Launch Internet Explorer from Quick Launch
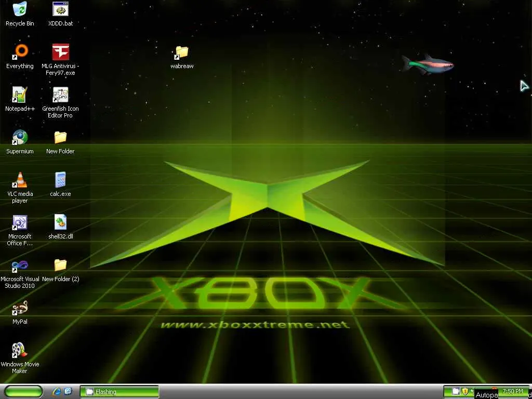This screenshot has width=532, height=399. pos(57,392)
